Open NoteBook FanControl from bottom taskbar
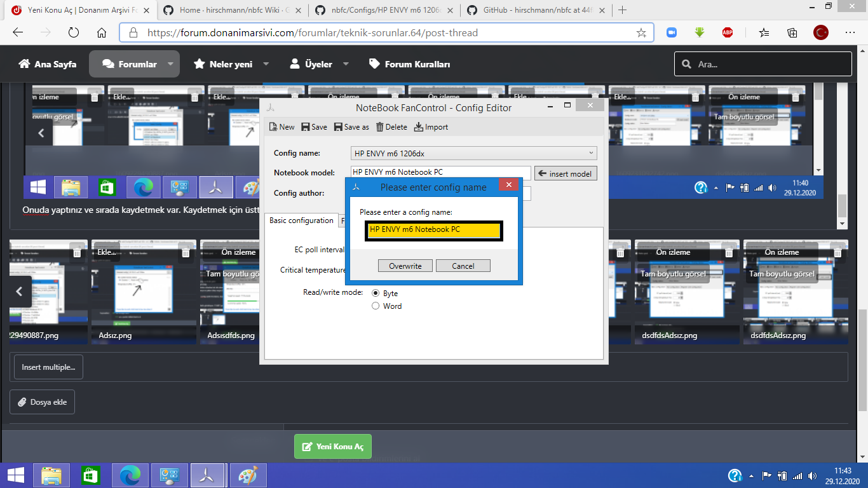Viewport: 868px width, 488px height. pos(207,475)
